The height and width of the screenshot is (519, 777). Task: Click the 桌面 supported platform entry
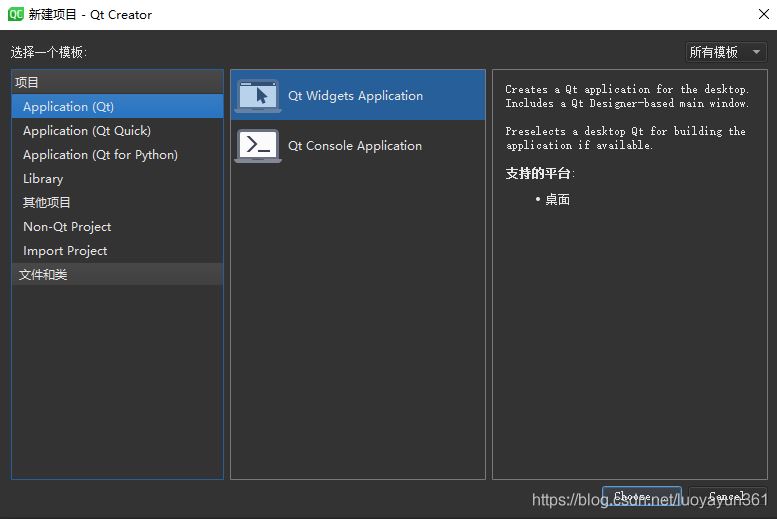click(x=557, y=200)
